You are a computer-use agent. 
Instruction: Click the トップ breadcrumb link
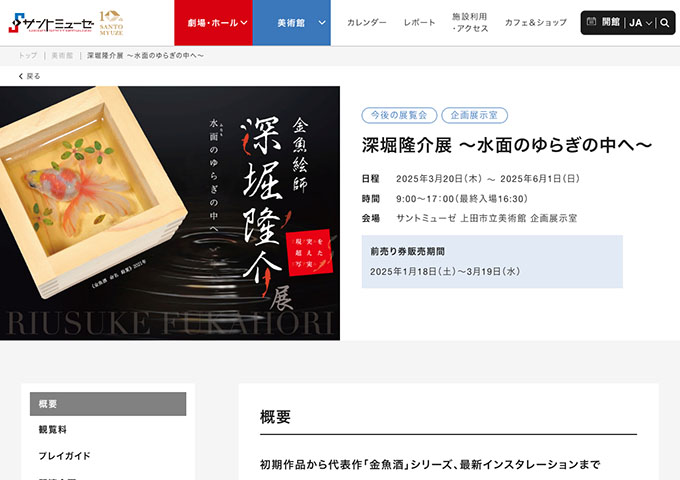[27, 56]
